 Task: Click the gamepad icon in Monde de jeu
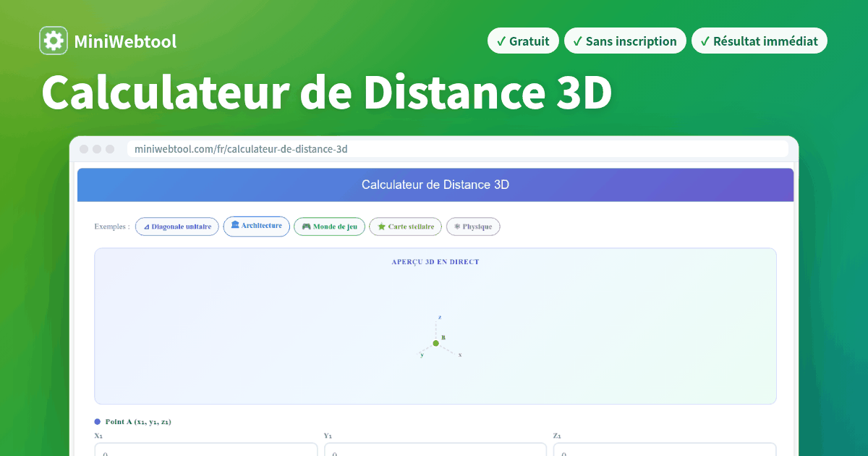pyautogui.click(x=306, y=227)
